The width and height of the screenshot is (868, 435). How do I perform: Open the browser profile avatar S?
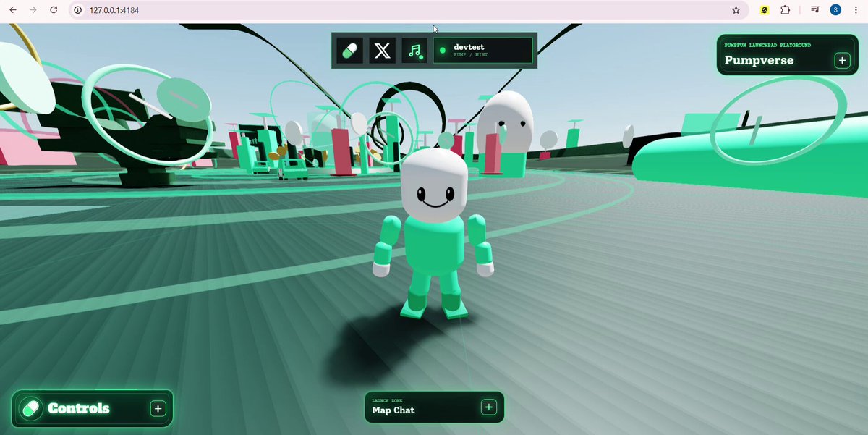(835, 10)
